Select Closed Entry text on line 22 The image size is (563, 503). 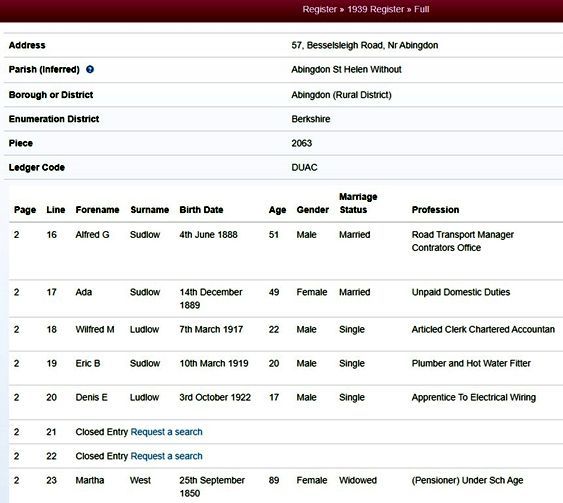tap(102, 456)
